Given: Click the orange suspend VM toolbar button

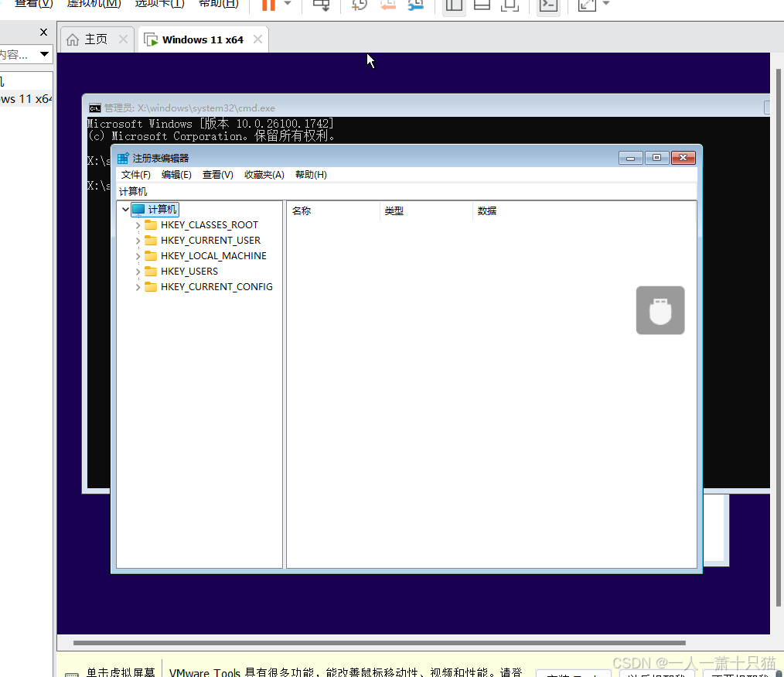Looking at the screenshot, I should (x=269, y=5).
